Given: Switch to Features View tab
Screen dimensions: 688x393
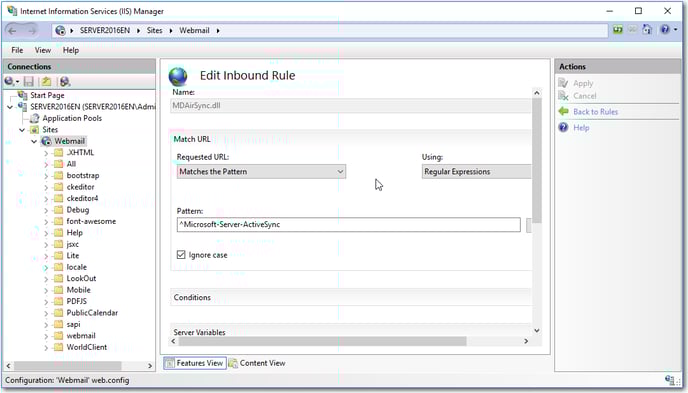Looking at the screenshot, I should 195,363.
